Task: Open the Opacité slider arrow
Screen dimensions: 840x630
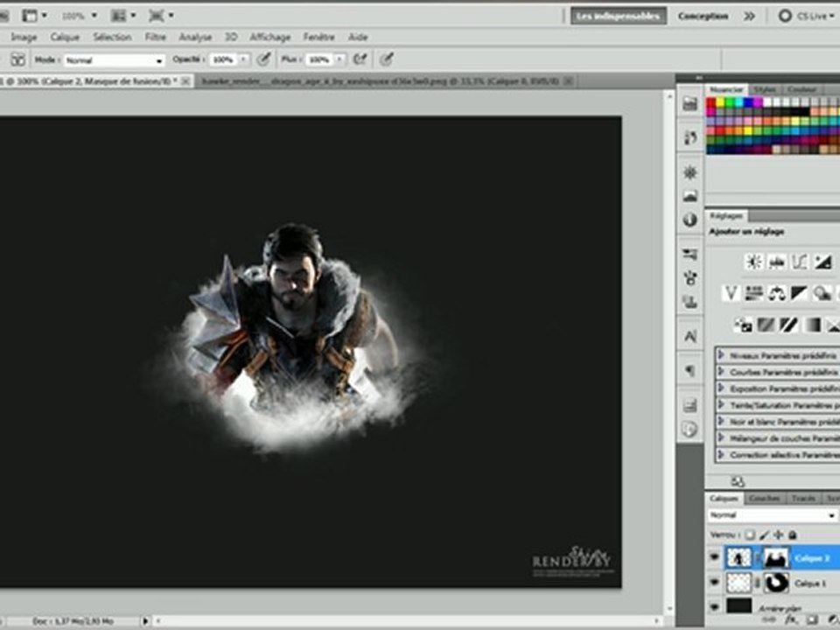Action: click(244, 60)
